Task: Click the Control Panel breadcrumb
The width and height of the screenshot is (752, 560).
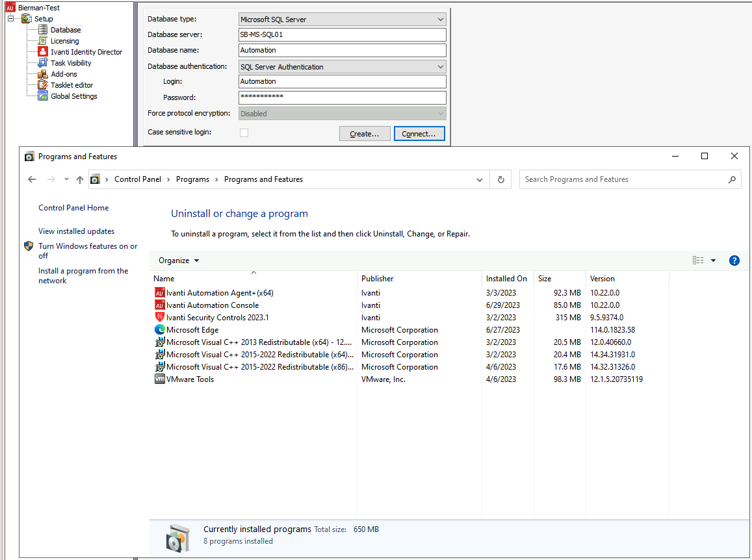Action: point(138,179)
